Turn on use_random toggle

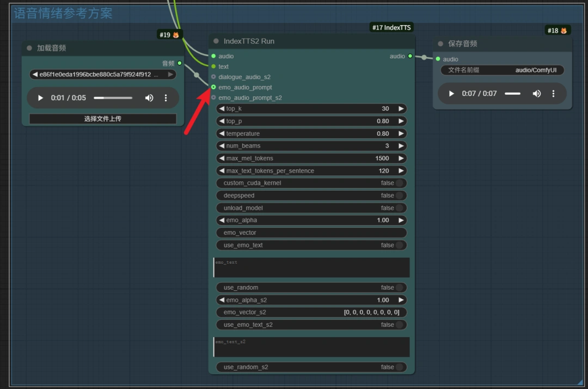(311, 287)
